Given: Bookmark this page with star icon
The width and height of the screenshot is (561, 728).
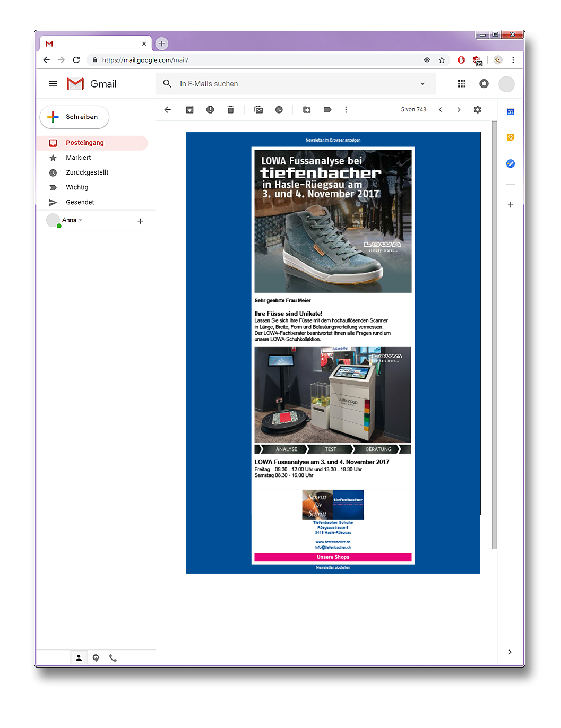Looking at the screenshot, I should pos(442,60).
